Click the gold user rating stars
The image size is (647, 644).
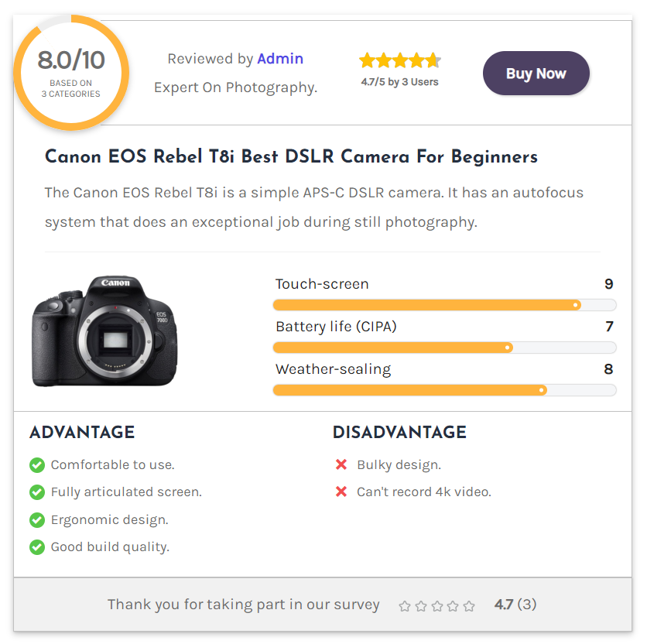point(399,60)
